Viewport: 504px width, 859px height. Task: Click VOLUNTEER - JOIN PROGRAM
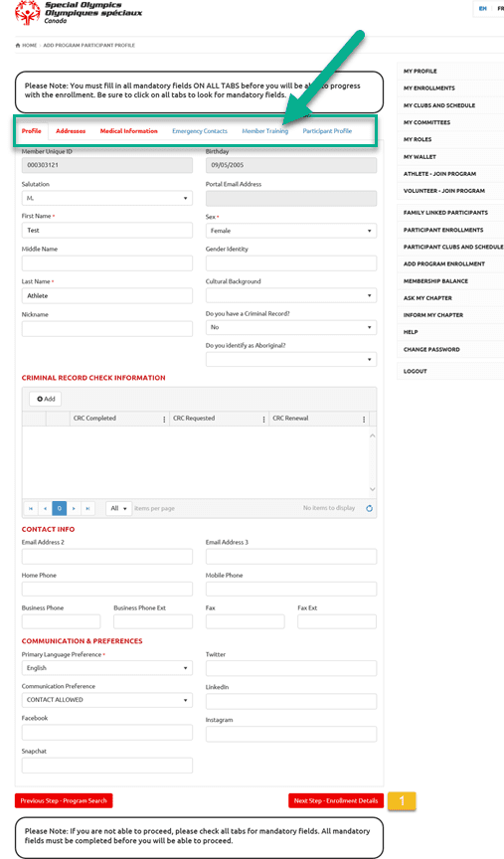coord(444,191)
